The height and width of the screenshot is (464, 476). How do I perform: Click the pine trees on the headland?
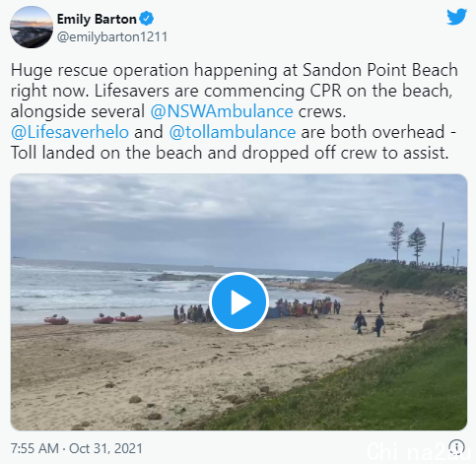(407, 241)
